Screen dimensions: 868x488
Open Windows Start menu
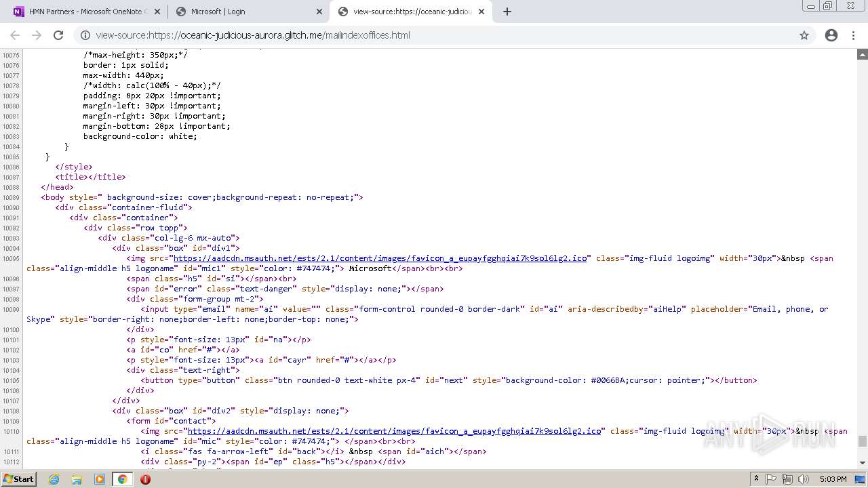[x=18, y=479]
